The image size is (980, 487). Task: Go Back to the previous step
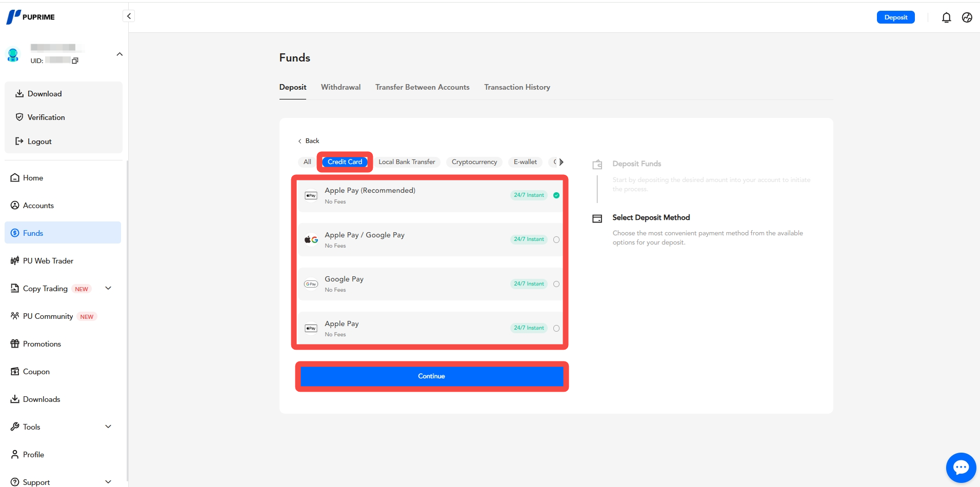click(308, 141)
